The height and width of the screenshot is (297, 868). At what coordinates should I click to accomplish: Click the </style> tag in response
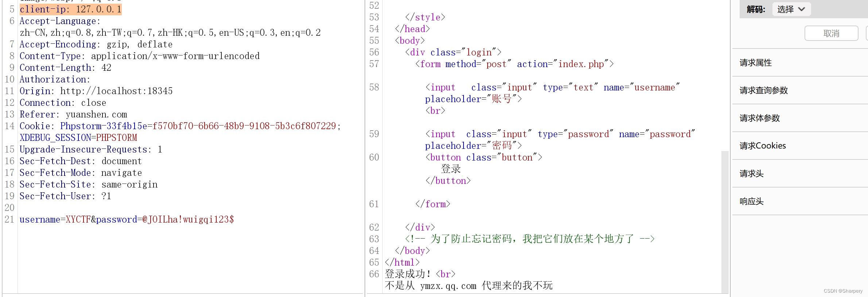tap(425, 18)
